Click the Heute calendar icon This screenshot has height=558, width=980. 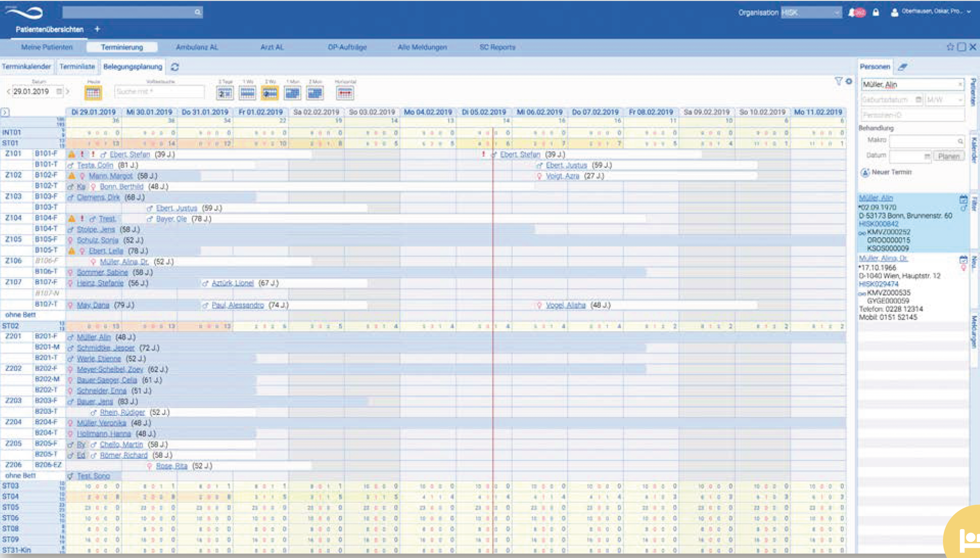[93, 92]
